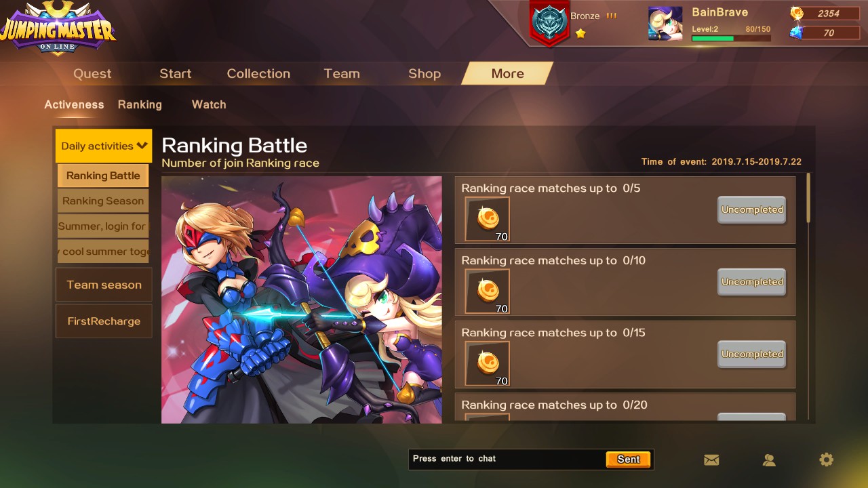Viewport: 868px width, 488px height.
Task: Click Uncompleted button for 0/10 matches
Action: 751,282
